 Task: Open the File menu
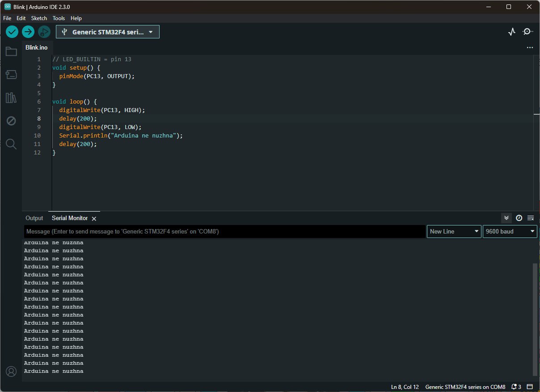(x=7, y=18)
